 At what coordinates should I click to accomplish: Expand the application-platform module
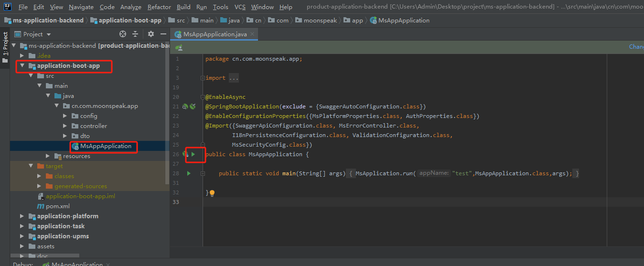click(x=22, y=216)
